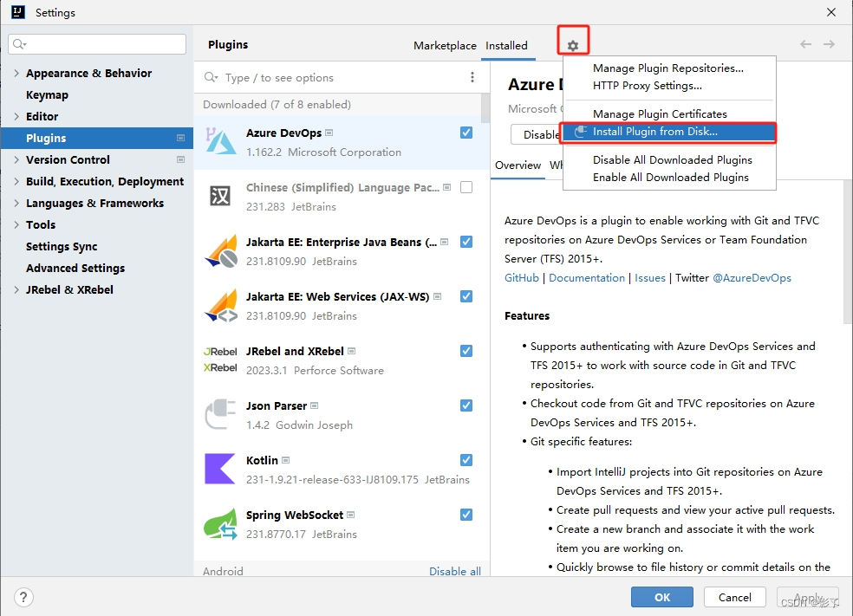Expand Build, Execution, Deployment node

16,182
